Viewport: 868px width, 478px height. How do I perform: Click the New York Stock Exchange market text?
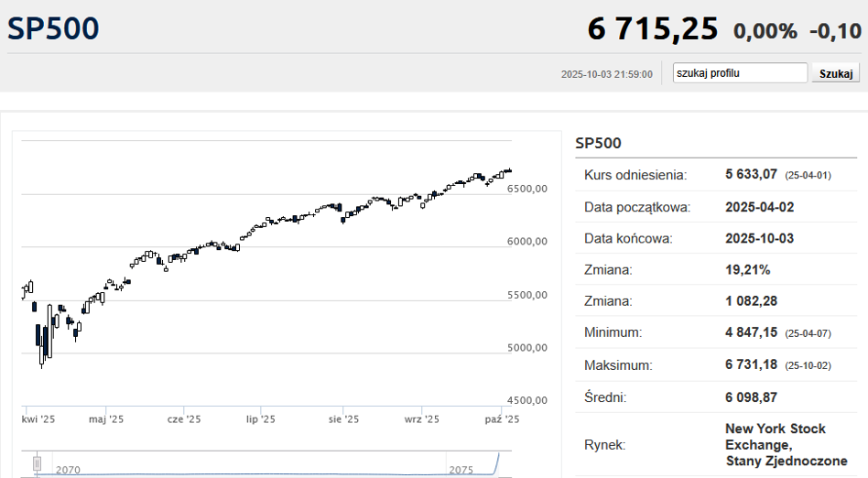(787, 445)
